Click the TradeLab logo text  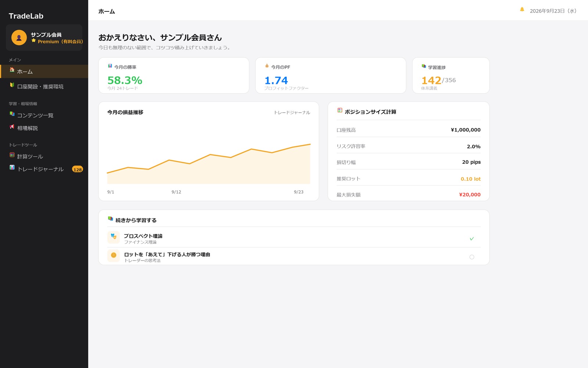(26, 16)
